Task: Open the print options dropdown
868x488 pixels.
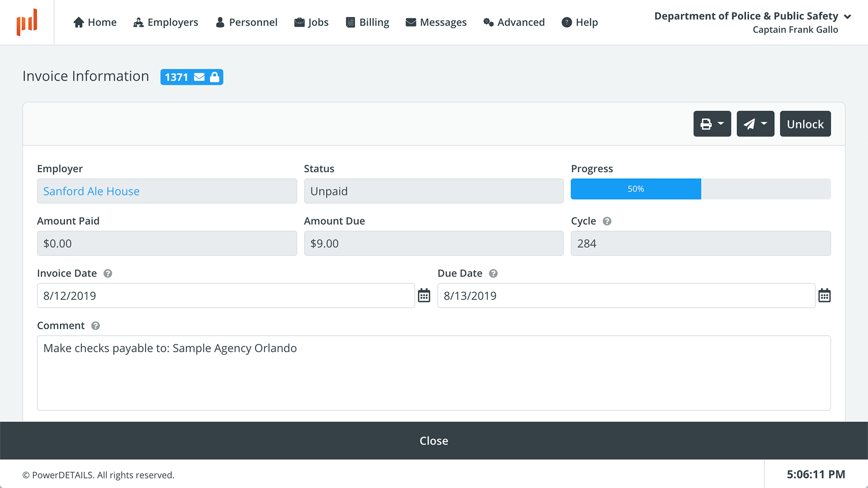Action: click(712, 124)
